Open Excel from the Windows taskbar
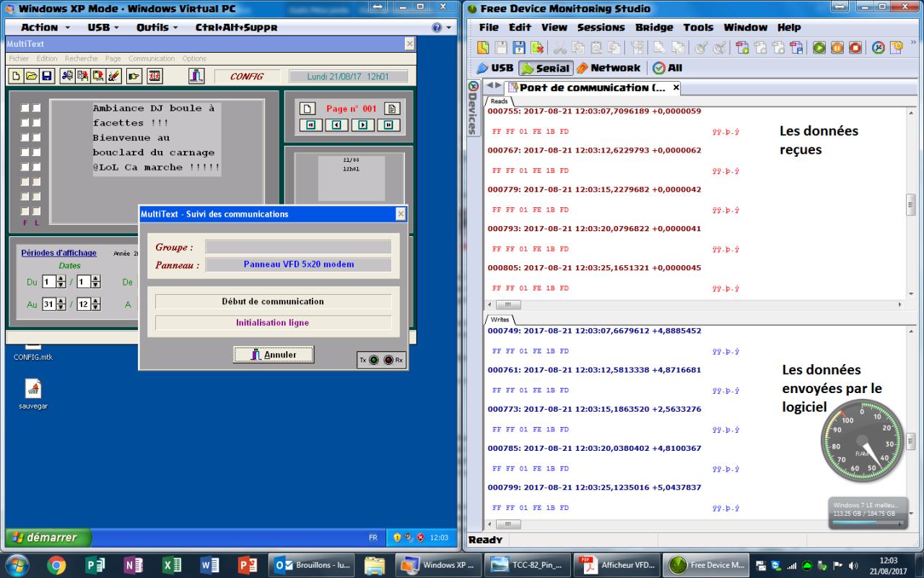924x578 pixels. pos(172,564)
